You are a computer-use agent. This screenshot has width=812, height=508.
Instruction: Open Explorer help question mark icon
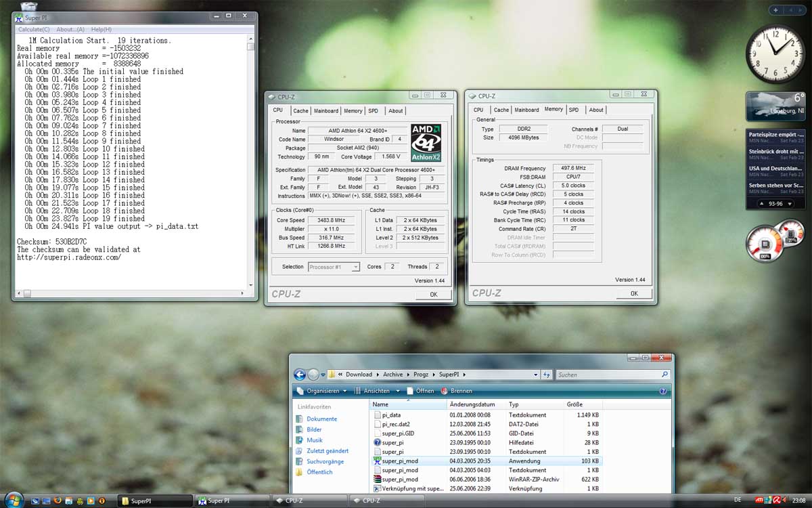click(663, 391)
